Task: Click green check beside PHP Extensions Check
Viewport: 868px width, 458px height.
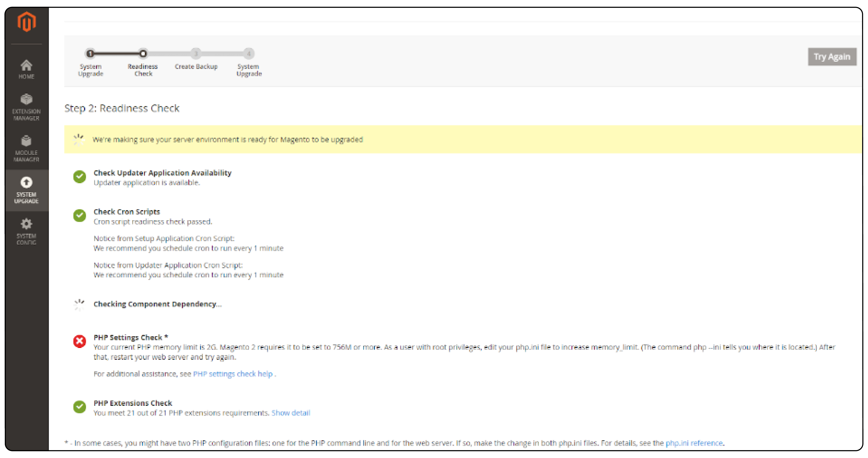Action: (79, 407)
